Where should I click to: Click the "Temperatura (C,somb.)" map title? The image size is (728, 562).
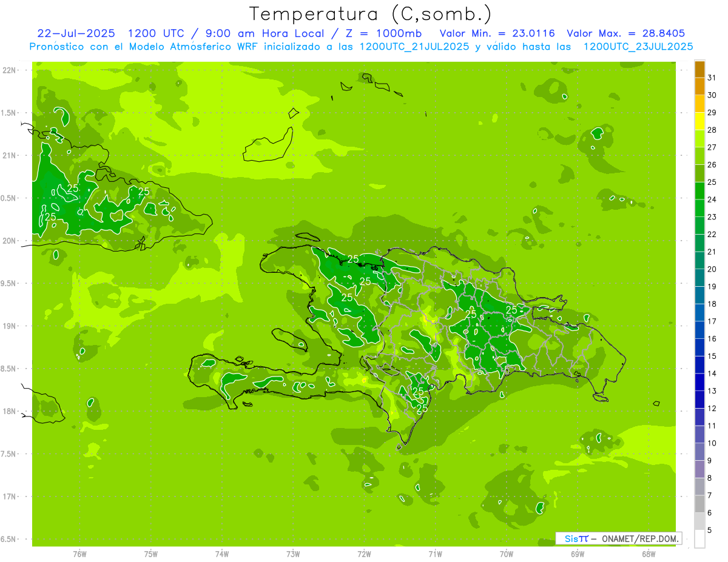[x=371, y=14]
